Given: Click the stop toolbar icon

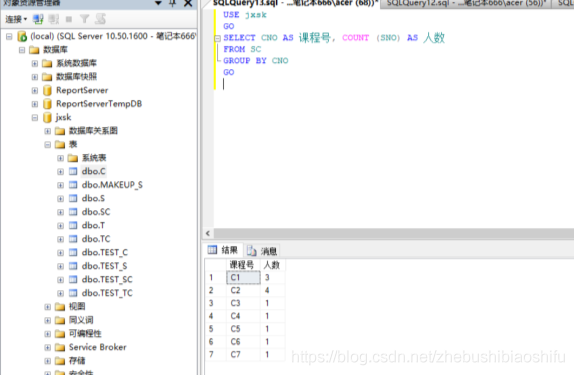Looking at the screenshot, I should click(69, 19).
